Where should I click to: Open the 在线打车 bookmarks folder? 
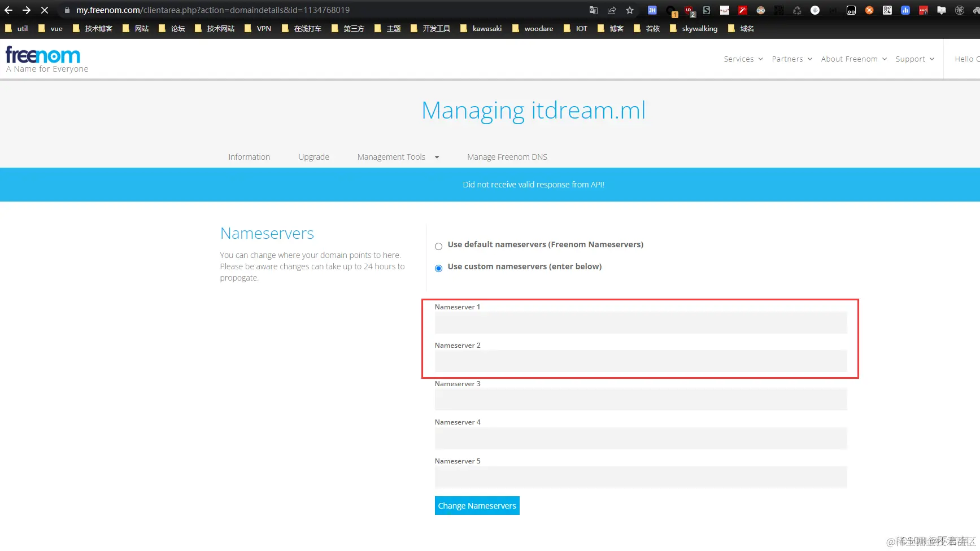click(302, 28)
